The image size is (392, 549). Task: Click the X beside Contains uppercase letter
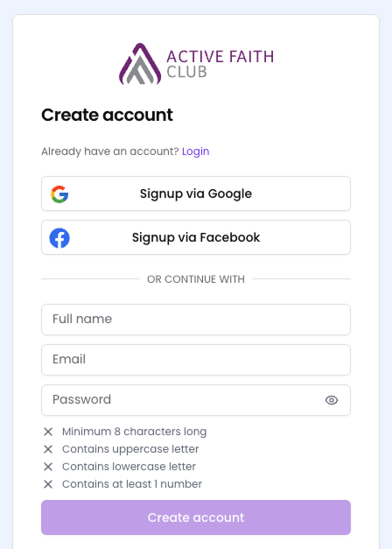pyautogui.click(x=48, y=449)
